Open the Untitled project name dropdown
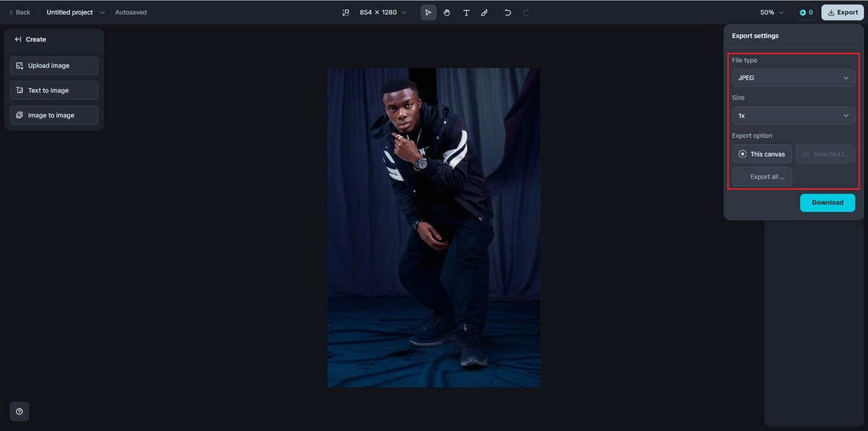 [75, 12]
